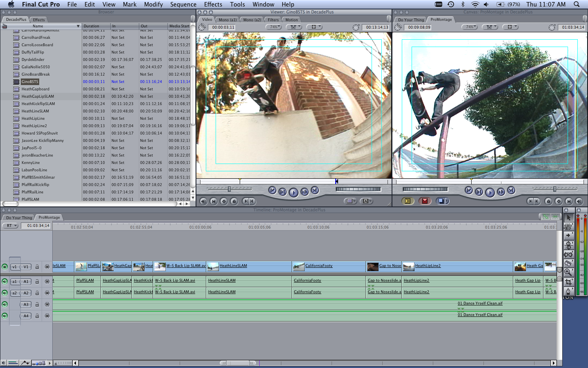The width and height of the screenshot is (588, 368).
Task: Adjust the Viewer shuttle control slider
Action: coord(229,189)
